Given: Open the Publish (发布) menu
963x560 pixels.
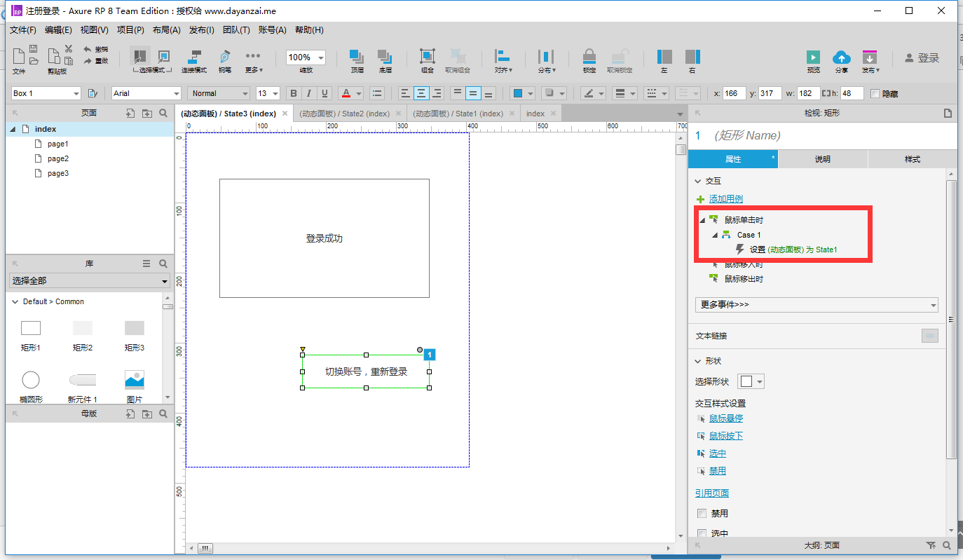Looking at the screenshot, I should click(202, 30).
